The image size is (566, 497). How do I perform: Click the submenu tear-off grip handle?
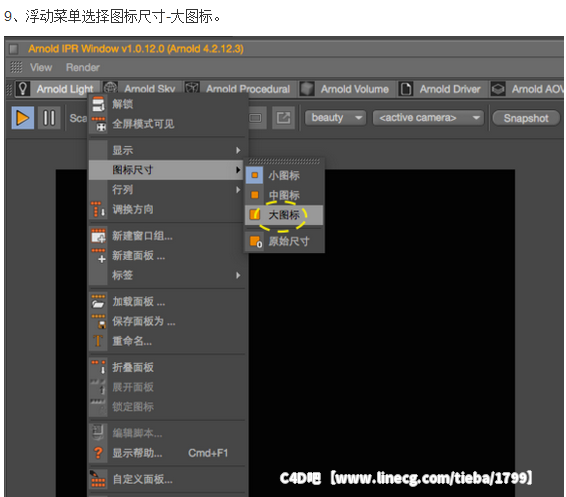click(x=284, y=161)
